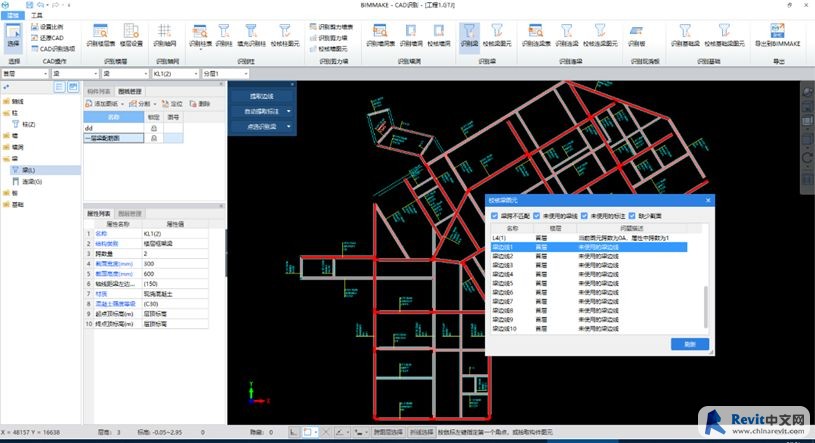Click 跨图层选择 button in status bar
The width and height of the screenshot is (815, 443).
(388, 432)
